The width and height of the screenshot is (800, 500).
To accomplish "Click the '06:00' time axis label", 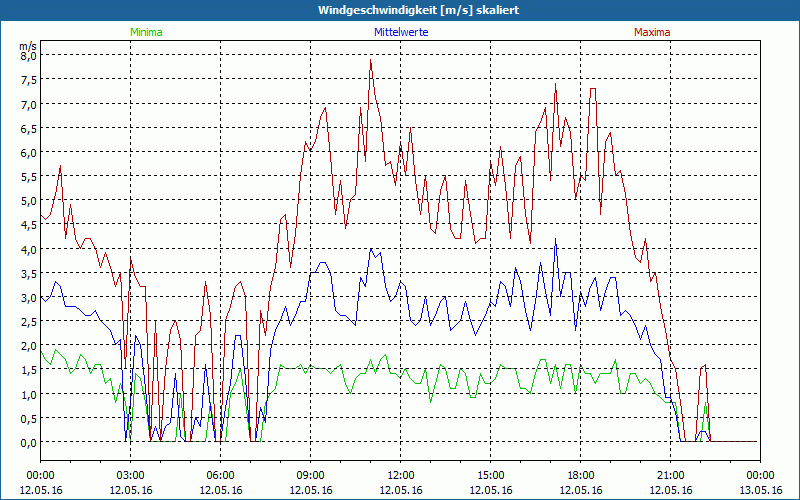I will [x=220, y=476].
